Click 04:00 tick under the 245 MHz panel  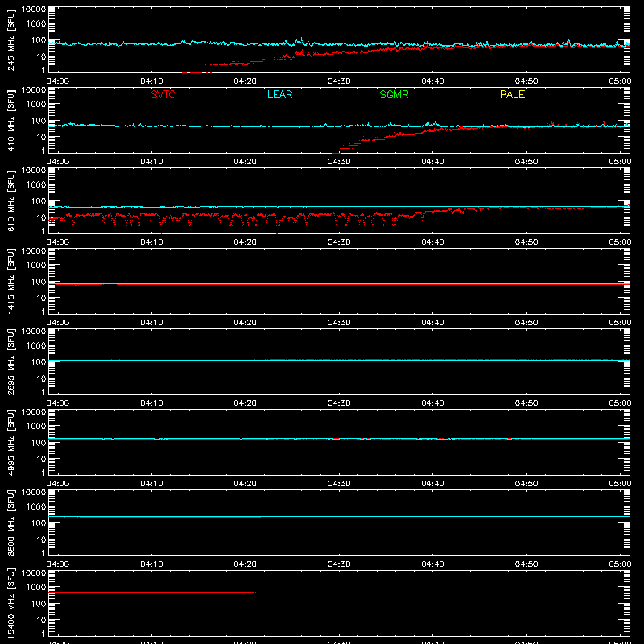coord(58,81)
